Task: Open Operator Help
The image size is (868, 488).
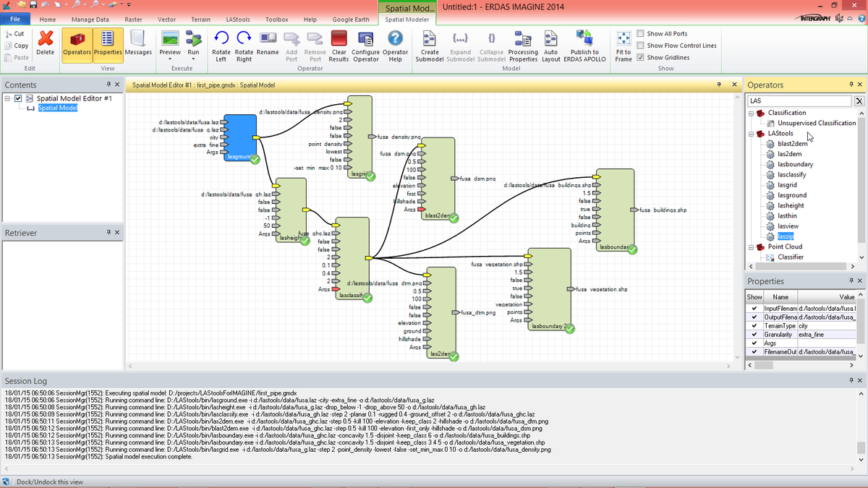Action: tap(395, 46)
